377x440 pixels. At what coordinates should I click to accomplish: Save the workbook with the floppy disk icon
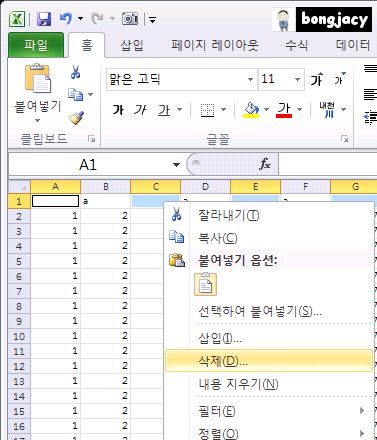click(44, 19)
